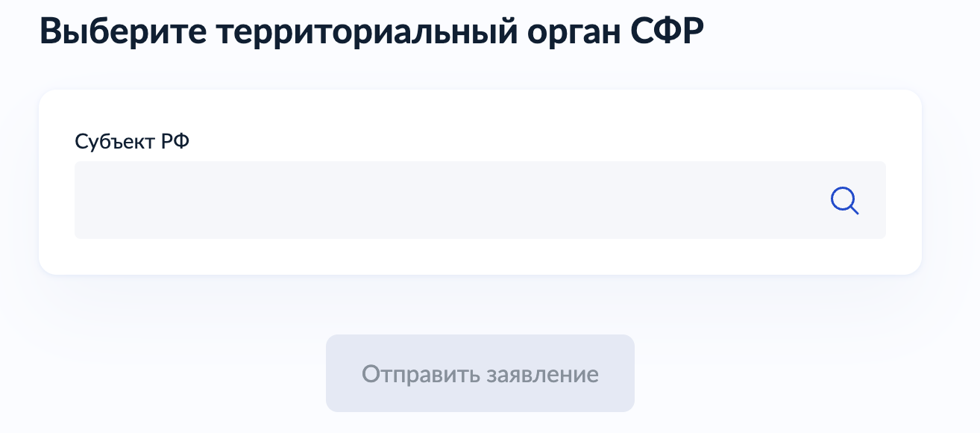Place cursor in the Субъект РФ input
This screenshot has width=980, height=433.
(447, 200)
